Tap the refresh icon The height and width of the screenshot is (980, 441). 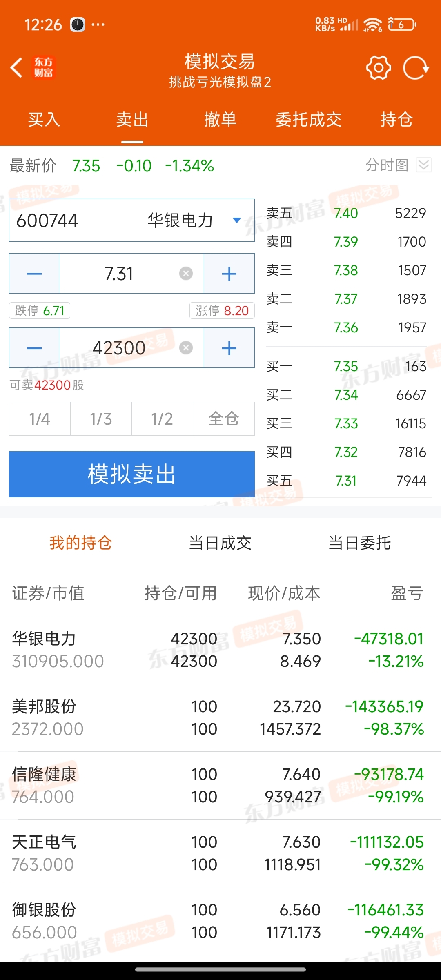(x=416, y=67)
